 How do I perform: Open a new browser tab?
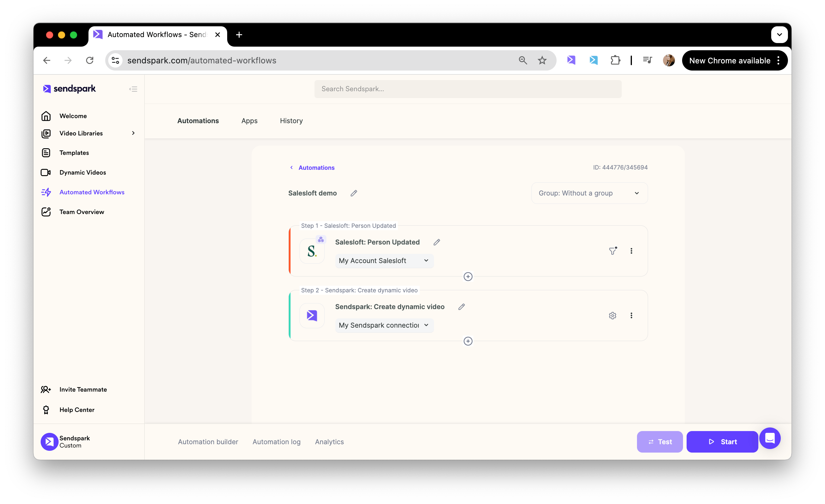click(239, 34)
